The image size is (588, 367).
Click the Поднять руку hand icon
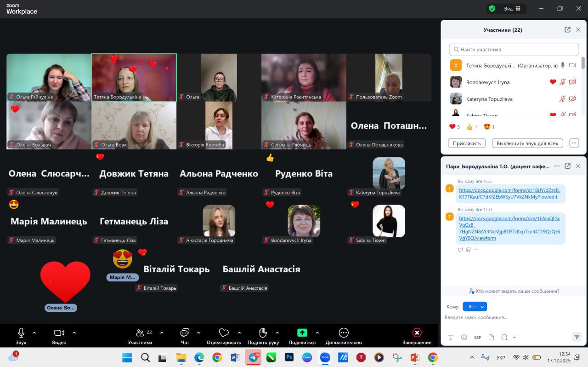263,333
